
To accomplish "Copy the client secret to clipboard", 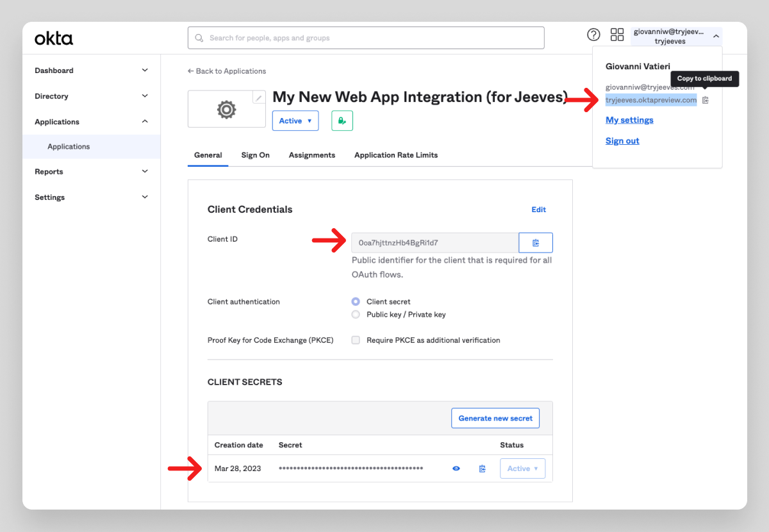I will 482,469.
